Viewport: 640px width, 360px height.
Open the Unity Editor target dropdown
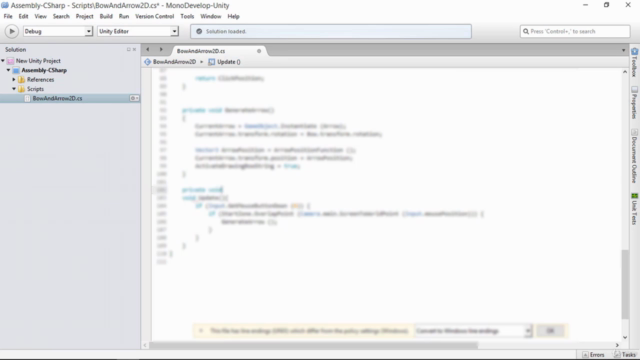click(138, 31)
